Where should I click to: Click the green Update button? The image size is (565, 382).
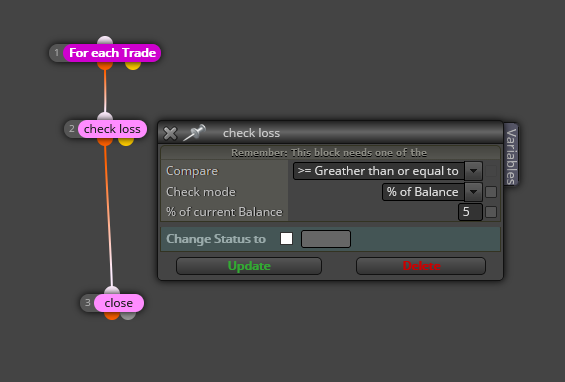249,266
